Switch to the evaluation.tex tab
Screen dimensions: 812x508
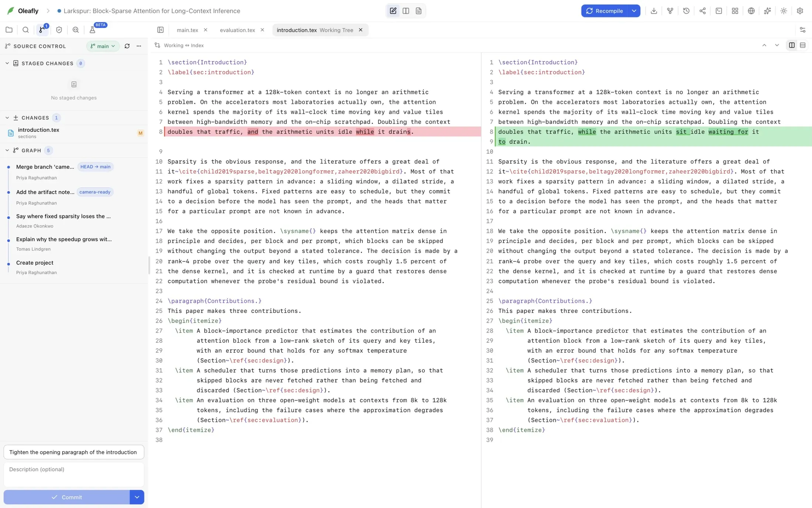coord(237,30)
